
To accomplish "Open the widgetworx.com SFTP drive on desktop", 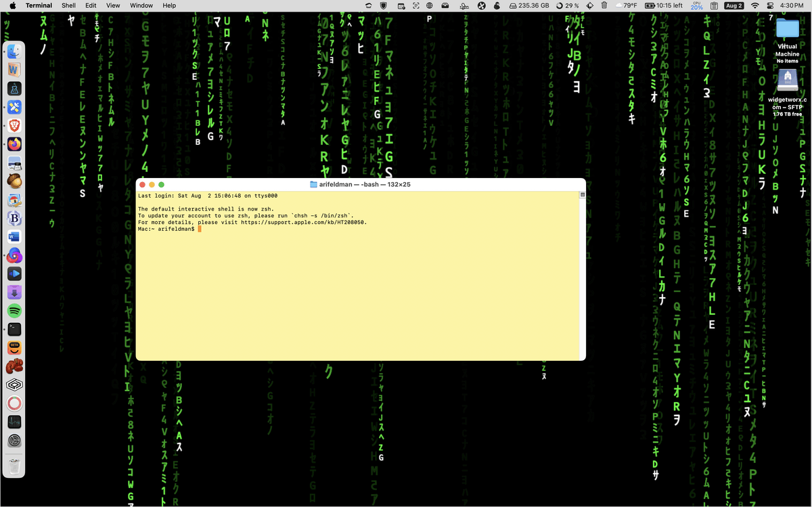I will click(787, 81).
